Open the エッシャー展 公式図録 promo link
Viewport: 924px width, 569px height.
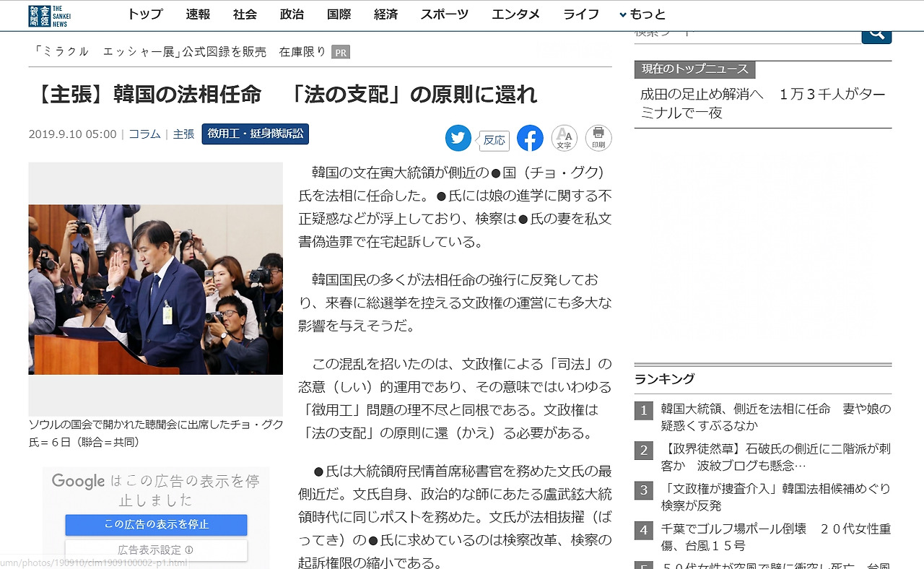tap(180, 52)
